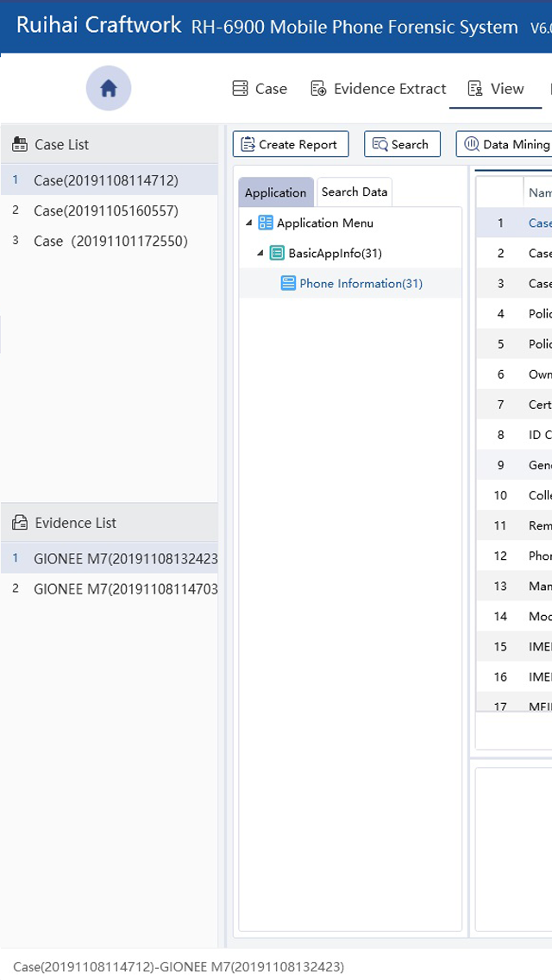Image resolution: width=552 pixels, height=980 pixels.
Task: Click the Create Report button
Action: coord(291,144)
